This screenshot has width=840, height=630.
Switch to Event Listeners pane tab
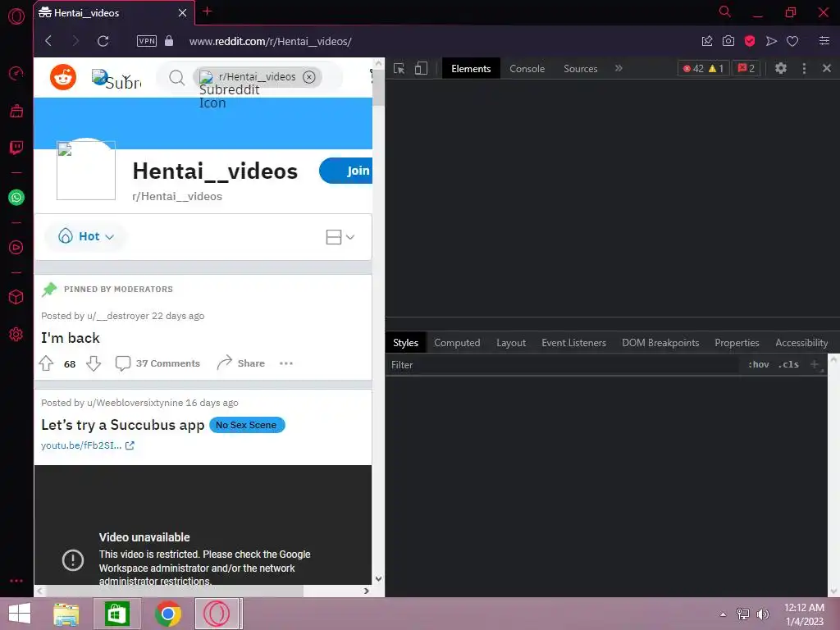coord(573,343)
